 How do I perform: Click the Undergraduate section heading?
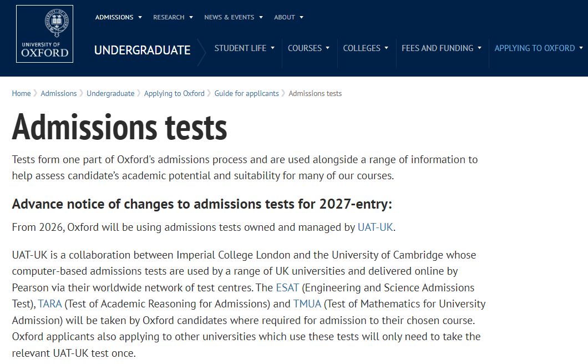coord(142,50)
